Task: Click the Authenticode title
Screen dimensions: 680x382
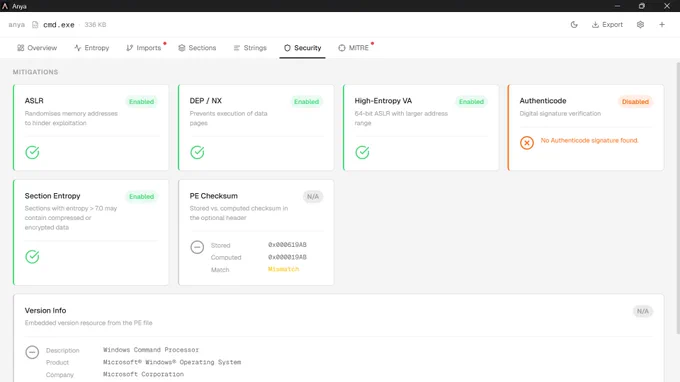Action: click(543, 101)
